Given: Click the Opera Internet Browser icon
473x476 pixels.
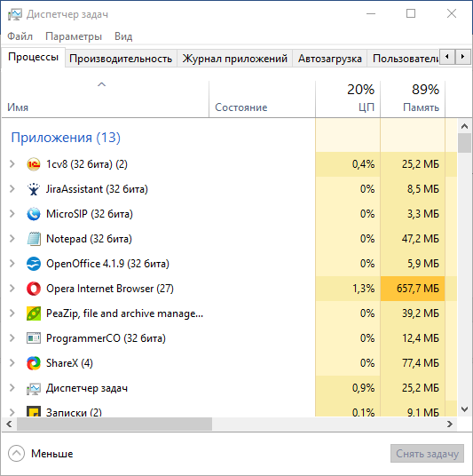Looking at the screenshot, I should pos(34,289).
